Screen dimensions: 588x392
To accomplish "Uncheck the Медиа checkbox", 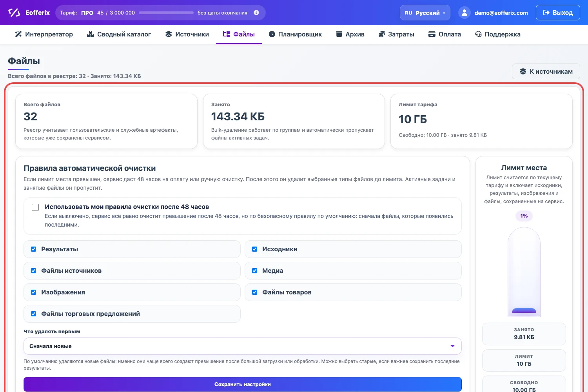I will click(255, 271).
